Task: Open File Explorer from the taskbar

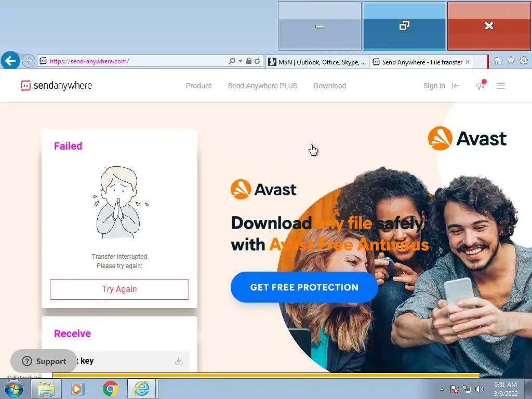Action: coord(46,389)
